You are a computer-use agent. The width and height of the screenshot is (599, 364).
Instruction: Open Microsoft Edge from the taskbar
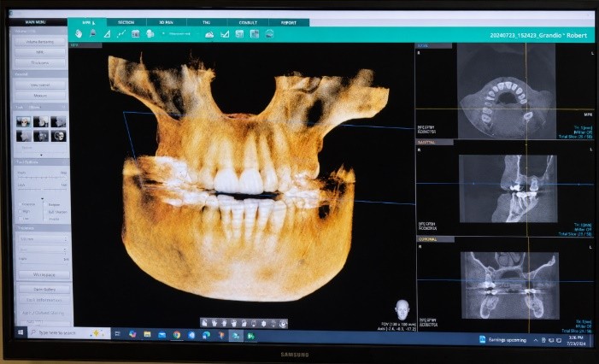[x=206, y=335]
